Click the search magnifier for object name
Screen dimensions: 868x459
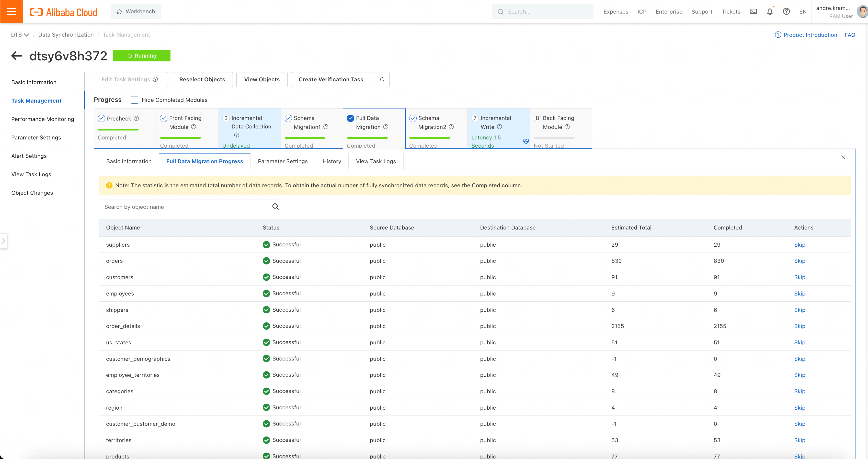(x=275, y=207)
